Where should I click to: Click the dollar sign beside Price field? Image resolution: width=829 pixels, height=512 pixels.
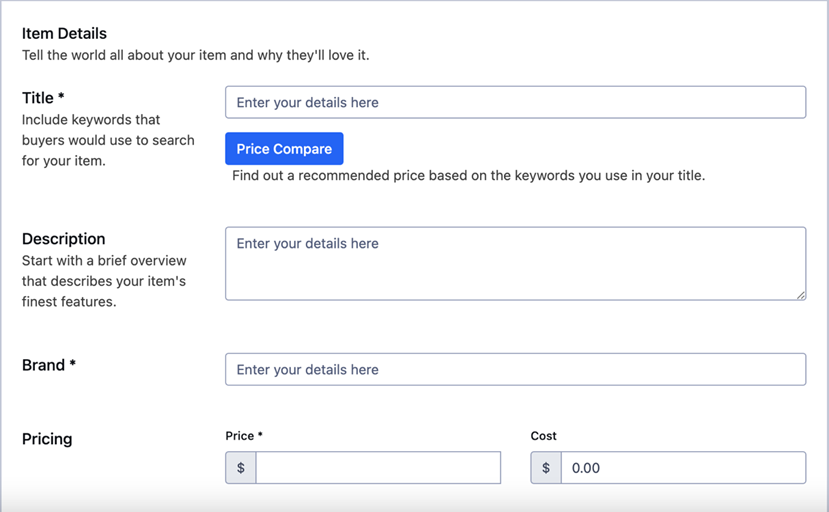241,468
